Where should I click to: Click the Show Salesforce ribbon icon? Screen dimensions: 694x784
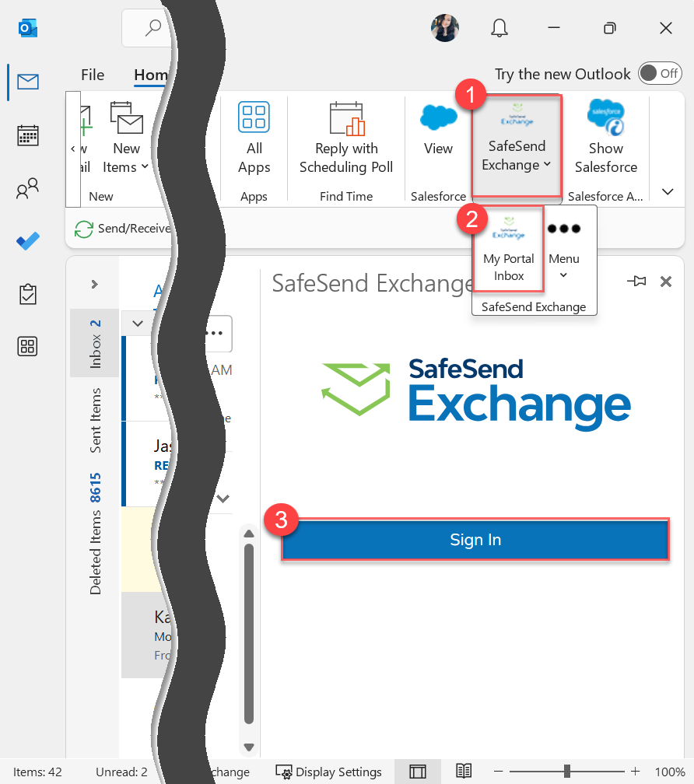pyautogui.click(x=606, y=140)
